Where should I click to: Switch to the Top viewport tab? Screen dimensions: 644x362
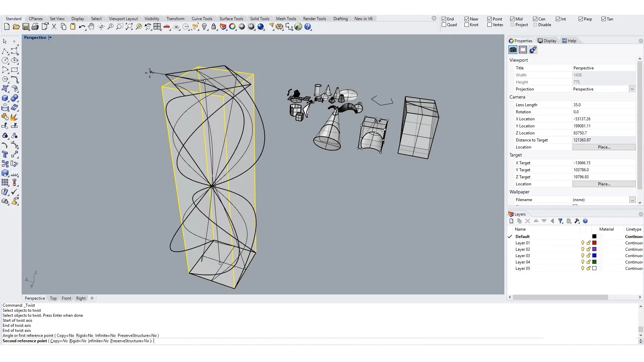tap(53, 298)
